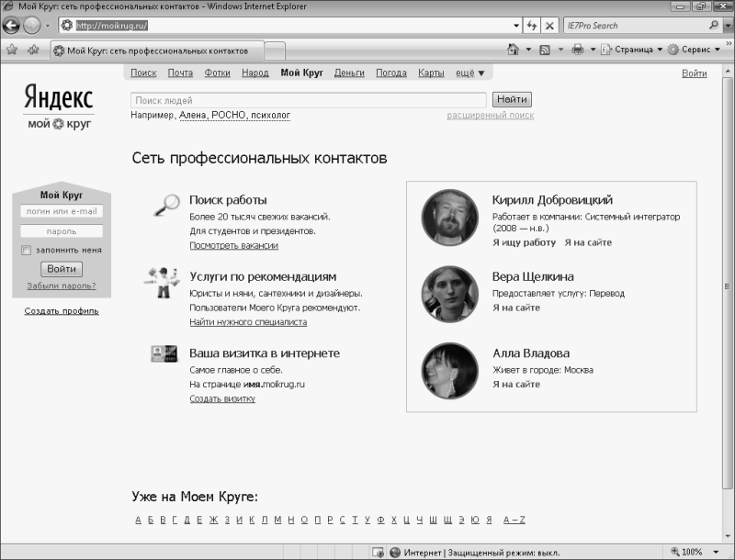Click the browser Back arrow button
This screenshot has width=735, height=560.
coord(11,26)
